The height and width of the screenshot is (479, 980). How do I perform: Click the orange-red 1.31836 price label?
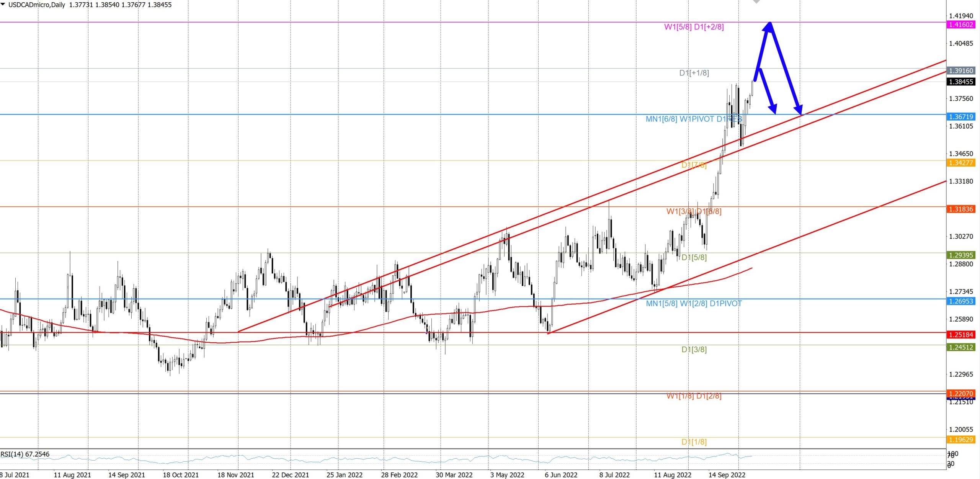coord(961,209)
